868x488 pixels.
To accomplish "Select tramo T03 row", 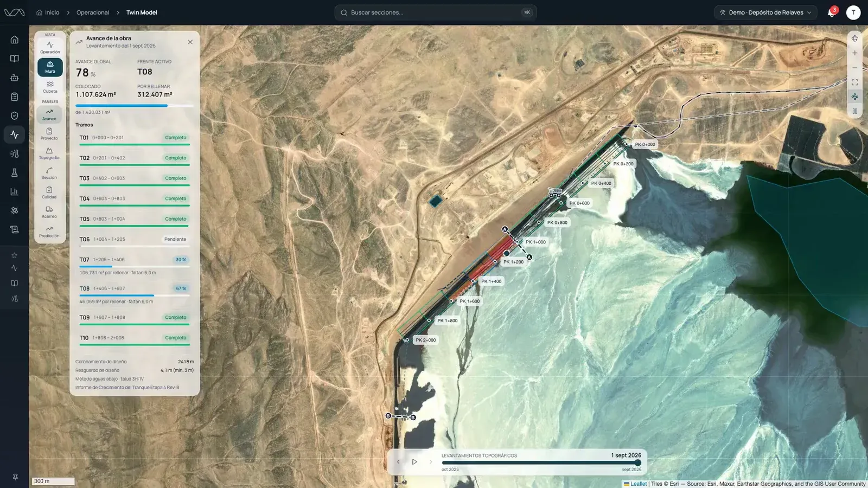I will click(135, 180).
